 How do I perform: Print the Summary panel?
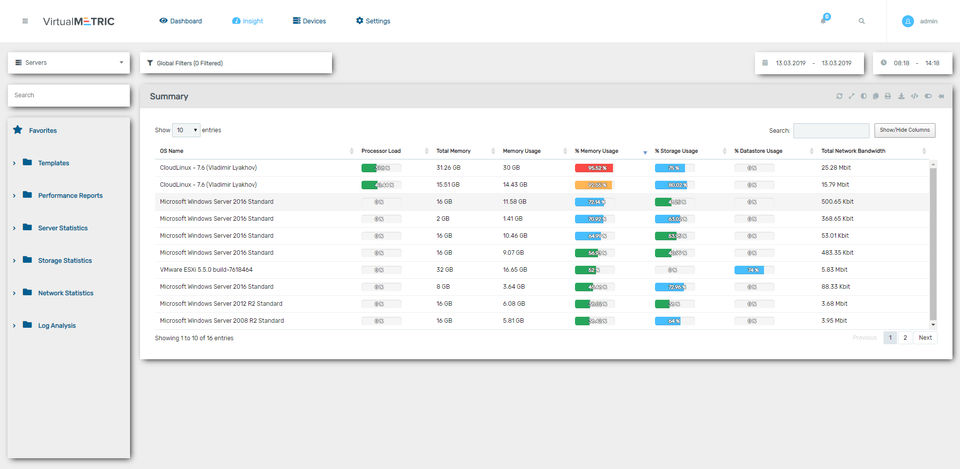pos(888,96)
